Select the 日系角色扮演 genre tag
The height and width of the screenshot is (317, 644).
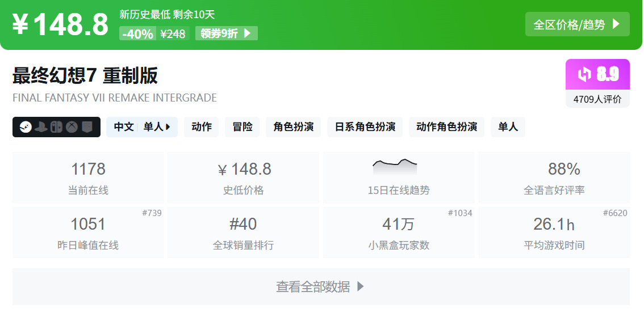[x=365, y=127]
